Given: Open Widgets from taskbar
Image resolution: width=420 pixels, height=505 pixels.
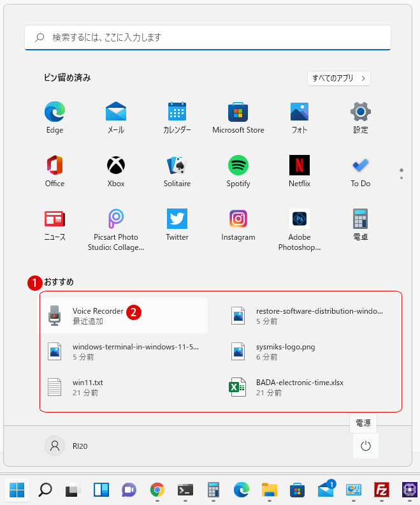Looking at the screenshot, I should click(101, 490).
